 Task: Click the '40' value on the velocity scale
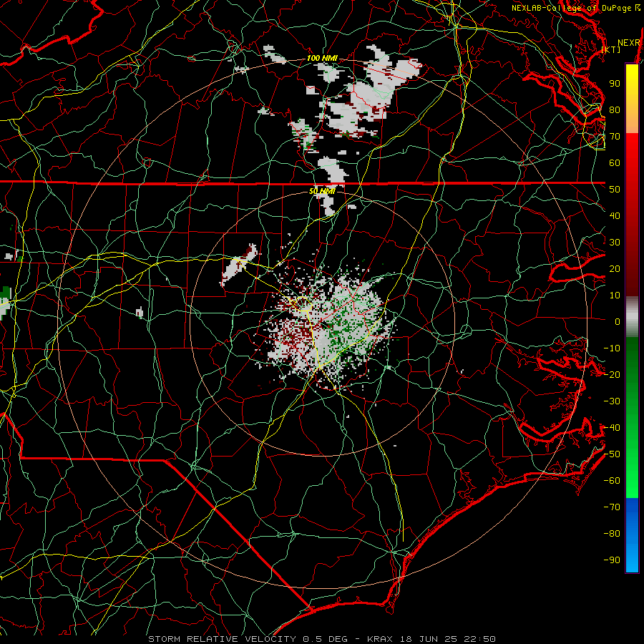point(615,216)
